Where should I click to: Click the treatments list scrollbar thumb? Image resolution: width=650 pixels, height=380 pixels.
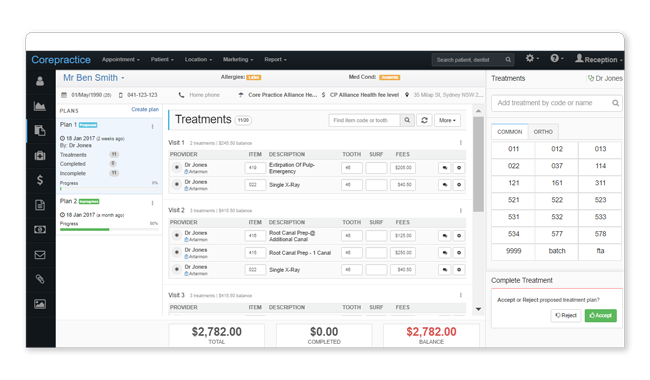click(478, 164)
